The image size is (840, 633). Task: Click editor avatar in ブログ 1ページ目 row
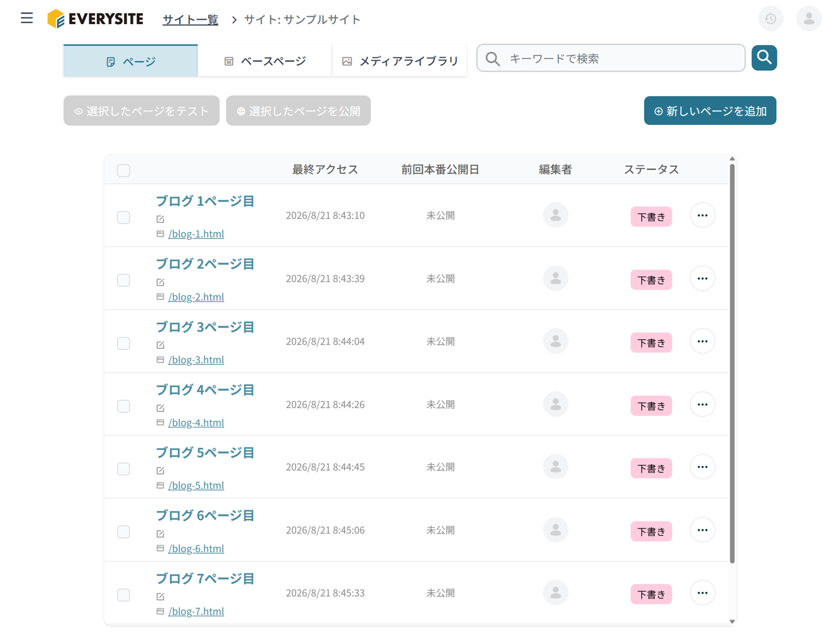(555, 216)
